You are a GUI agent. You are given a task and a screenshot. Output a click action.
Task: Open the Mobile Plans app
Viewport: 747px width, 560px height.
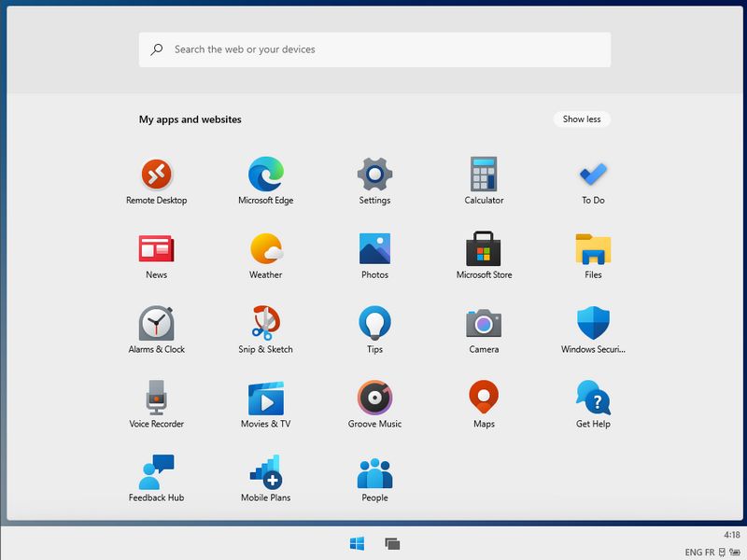point(266,479)
